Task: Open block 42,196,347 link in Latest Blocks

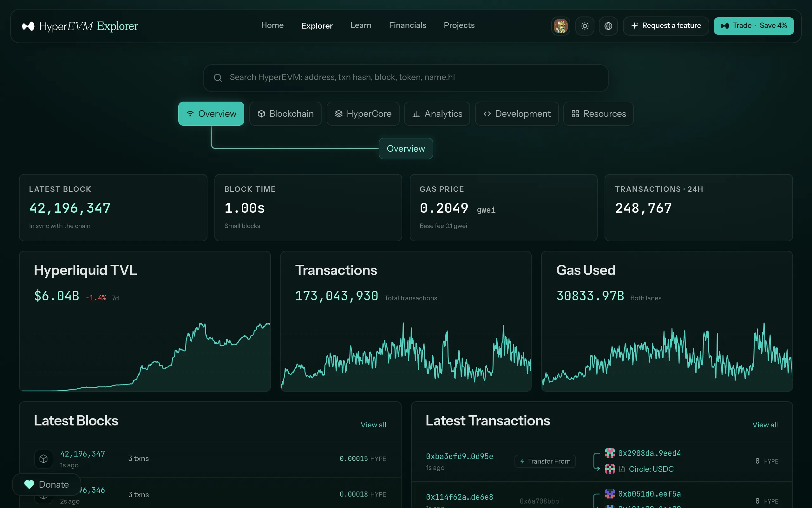Action: pos(82,454)
